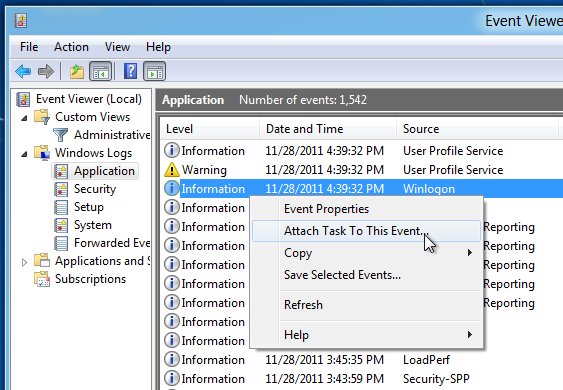Select Windows Logs in the tree
This screenshot has width=563, height=390.
(93, 153)
